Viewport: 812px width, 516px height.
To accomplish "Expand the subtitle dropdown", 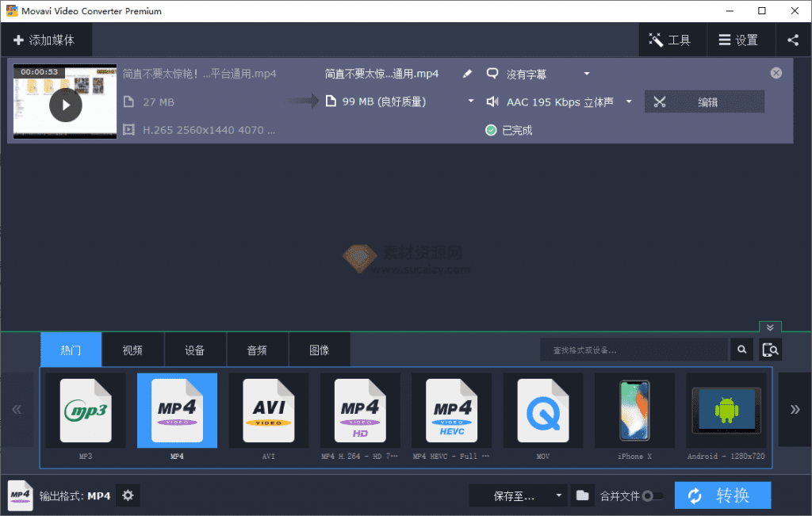I will click(587, 74).
